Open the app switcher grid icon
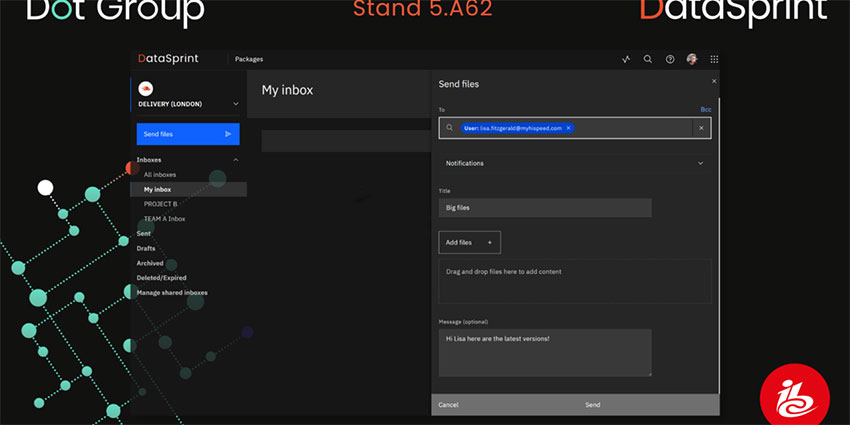Screen dimensions: 850x425 tap(714, 59)
